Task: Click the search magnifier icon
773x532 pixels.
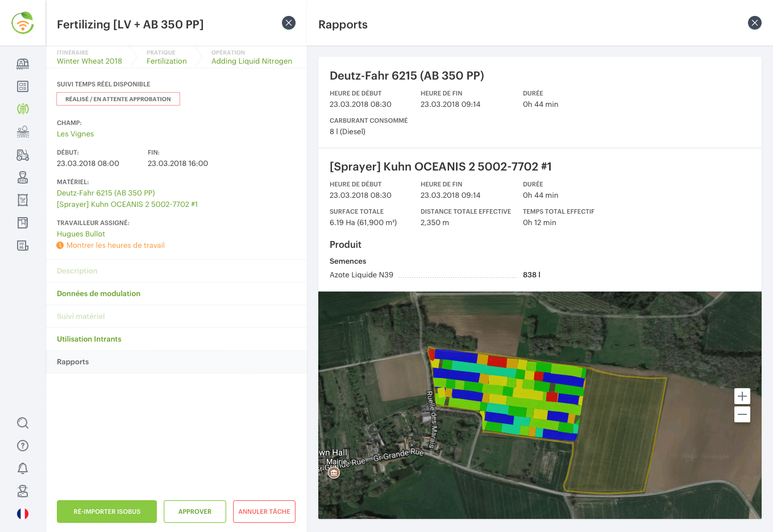Action: (23, 423)
